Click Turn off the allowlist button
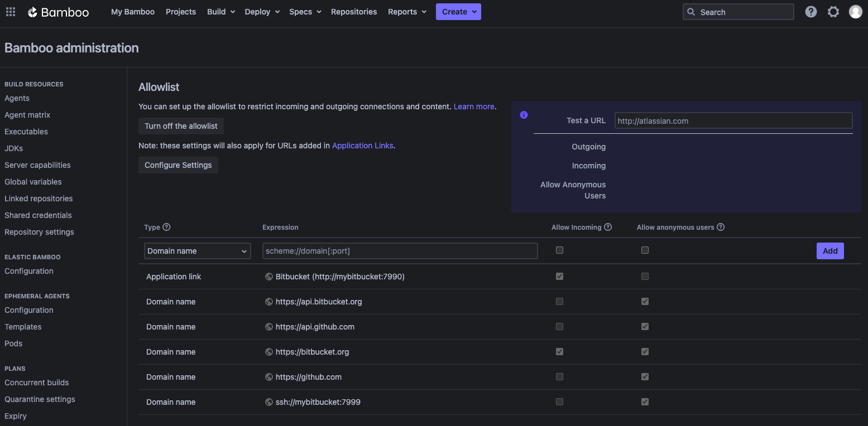 [181, 126]
